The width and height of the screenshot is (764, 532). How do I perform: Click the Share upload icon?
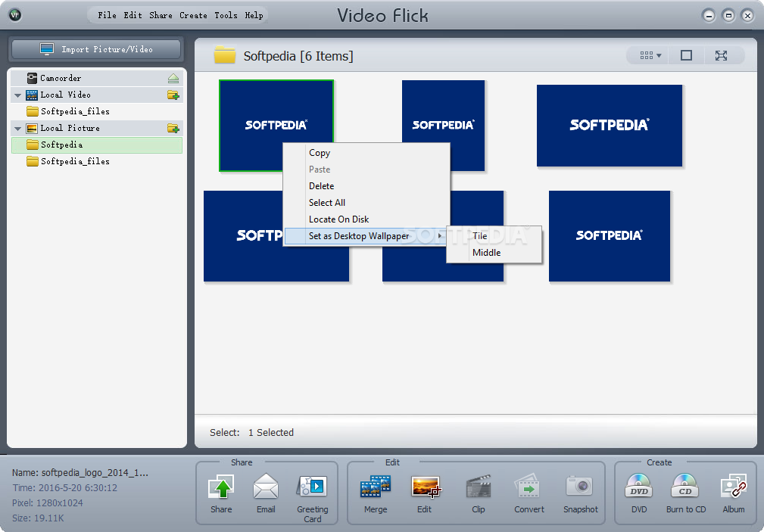221,487
